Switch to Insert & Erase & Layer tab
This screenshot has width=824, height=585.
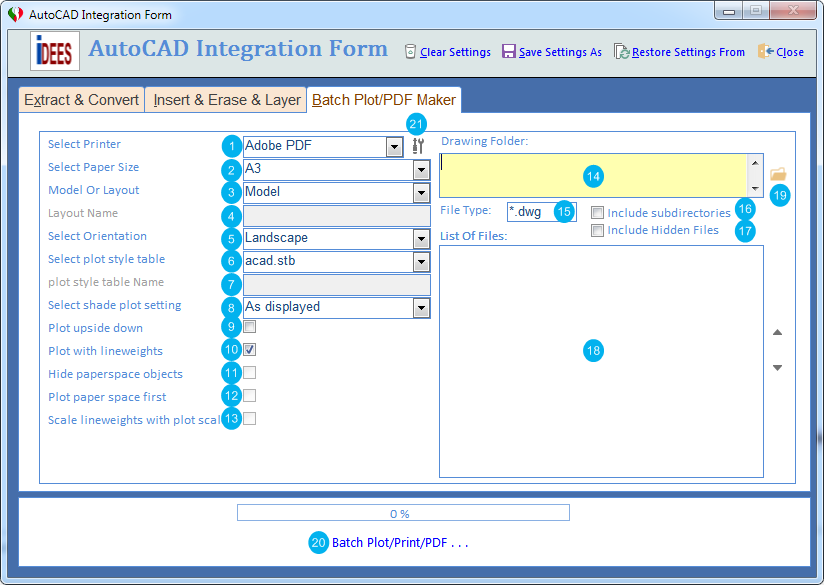[226, 100]
